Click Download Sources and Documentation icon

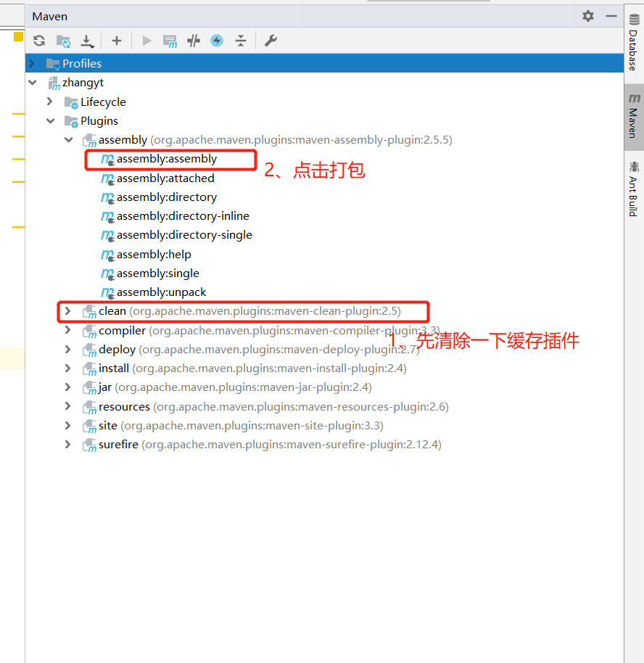pyautogui.click(x=87, y=41)
